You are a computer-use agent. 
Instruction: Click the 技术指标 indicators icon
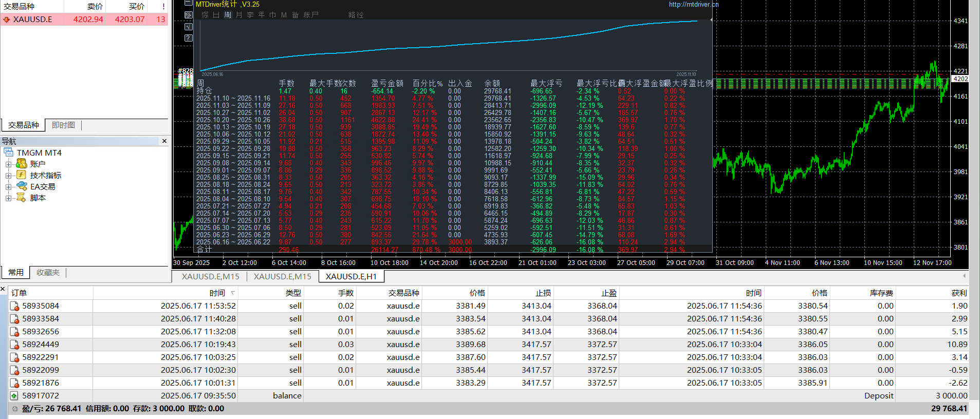[21, 175]
